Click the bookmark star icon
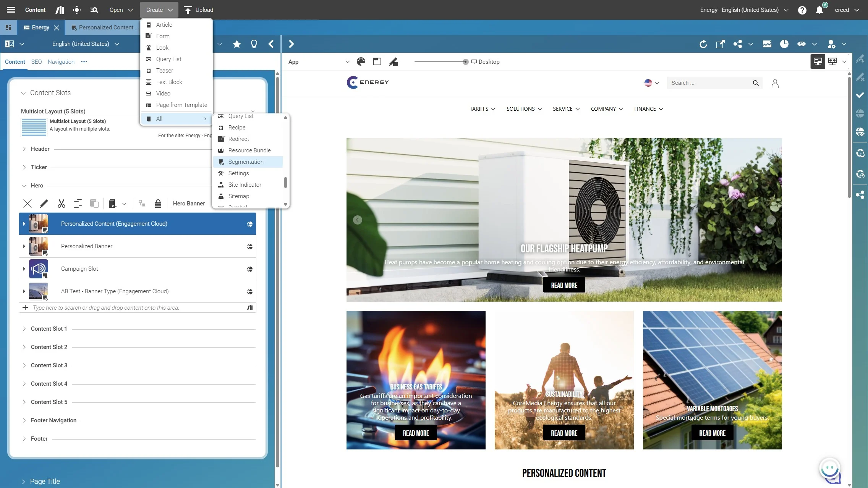 pos(237,44)
